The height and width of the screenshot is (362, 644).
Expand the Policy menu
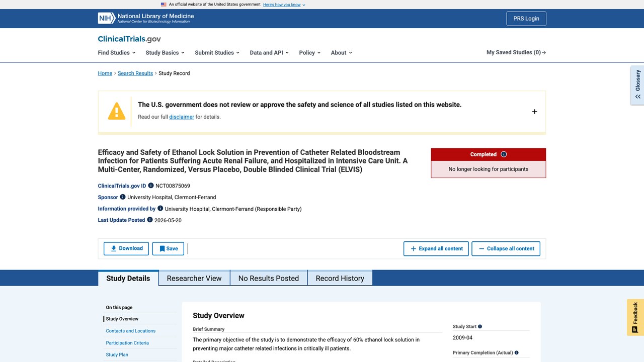click(x=310, y=53)
